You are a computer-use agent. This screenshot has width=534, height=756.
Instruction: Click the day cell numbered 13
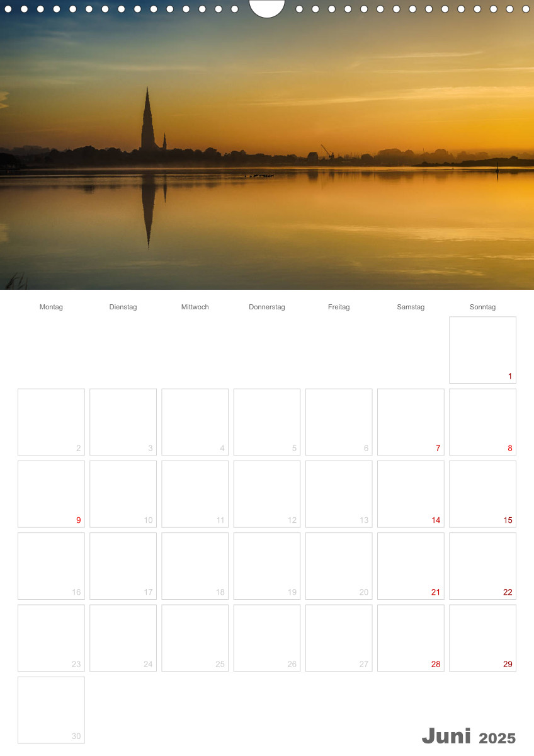pyautogui.click(x=339, y=494)
